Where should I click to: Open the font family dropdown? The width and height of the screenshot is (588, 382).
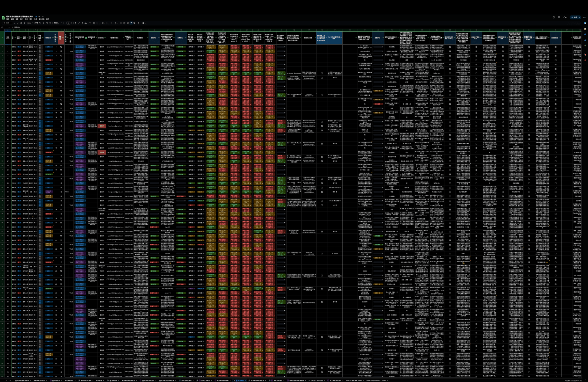[x=58, y=23]
